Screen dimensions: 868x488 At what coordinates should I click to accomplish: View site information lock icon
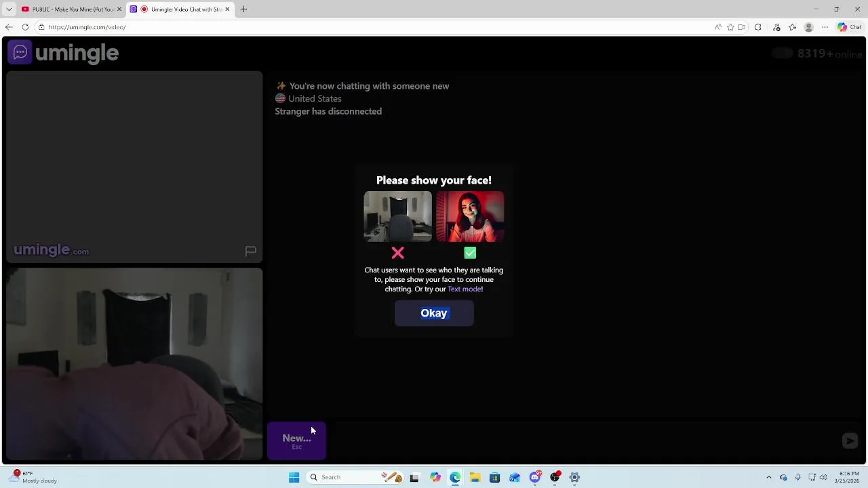coord(41,27)
